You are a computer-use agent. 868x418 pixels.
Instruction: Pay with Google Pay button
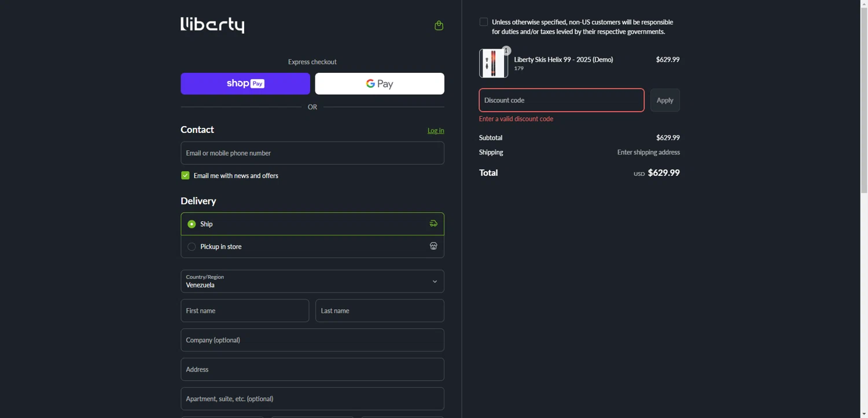(380, 84)
